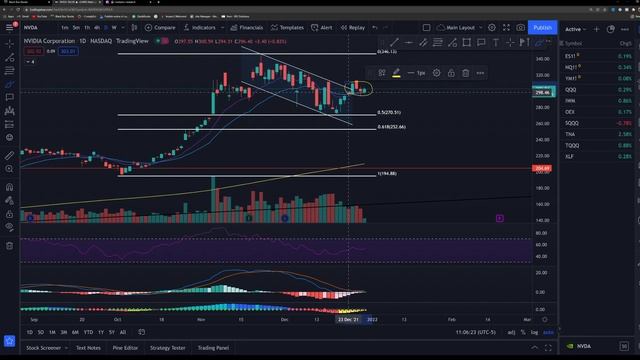640x360 pixels.
Task: Create an Alert
Action: point(322,27)
